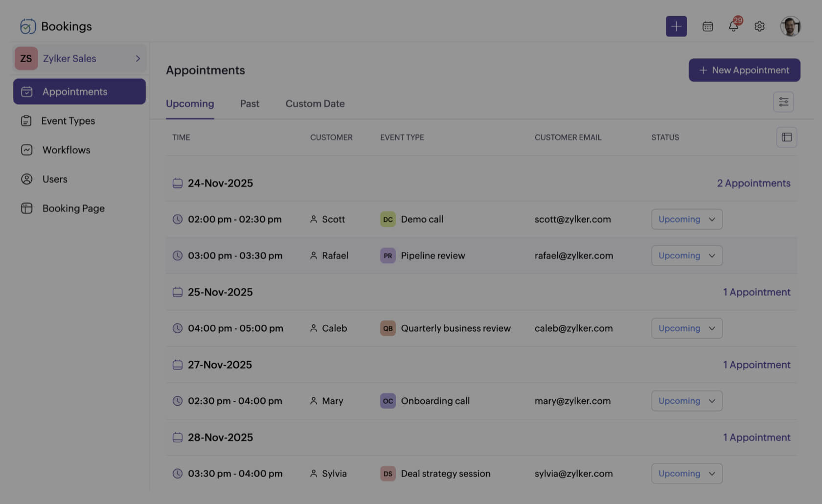Open the column layout chooser icon
The image size is (822, 504).
pos(787,137)
